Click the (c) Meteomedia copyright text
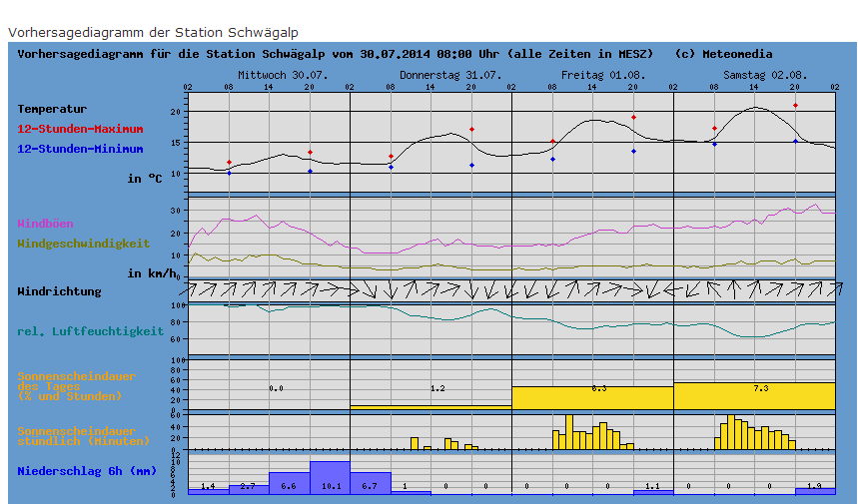The image size is (858, 504). point(723,54)
